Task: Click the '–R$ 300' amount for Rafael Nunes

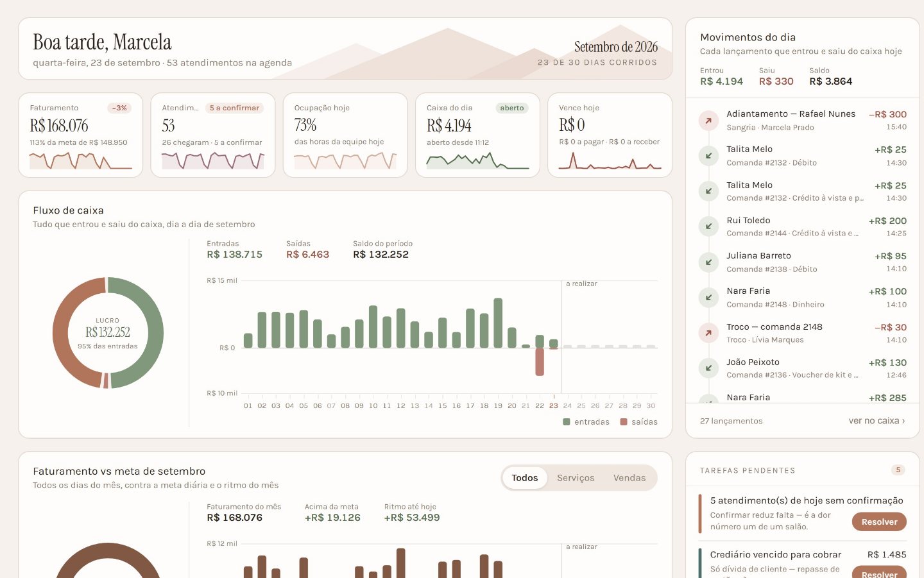Action: [888, 114]
